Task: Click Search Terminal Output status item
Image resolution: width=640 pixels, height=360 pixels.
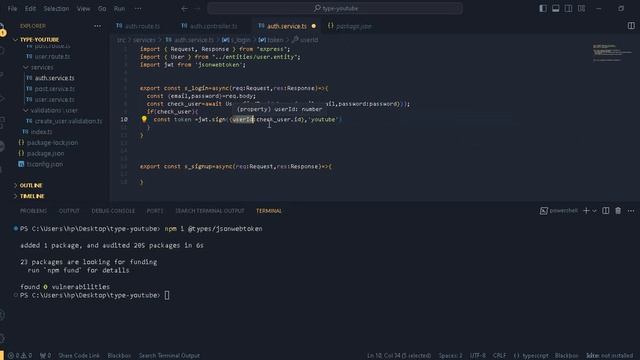Action: coord(169,356)
